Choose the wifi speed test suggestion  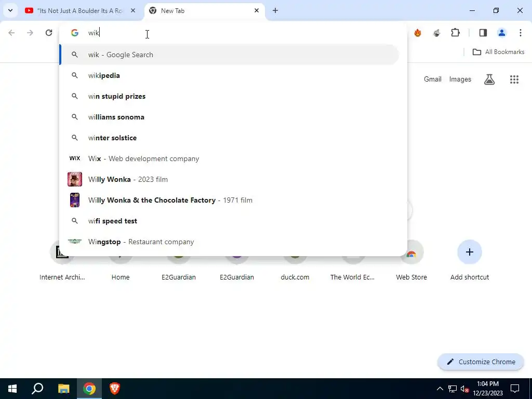pos(229,221)
